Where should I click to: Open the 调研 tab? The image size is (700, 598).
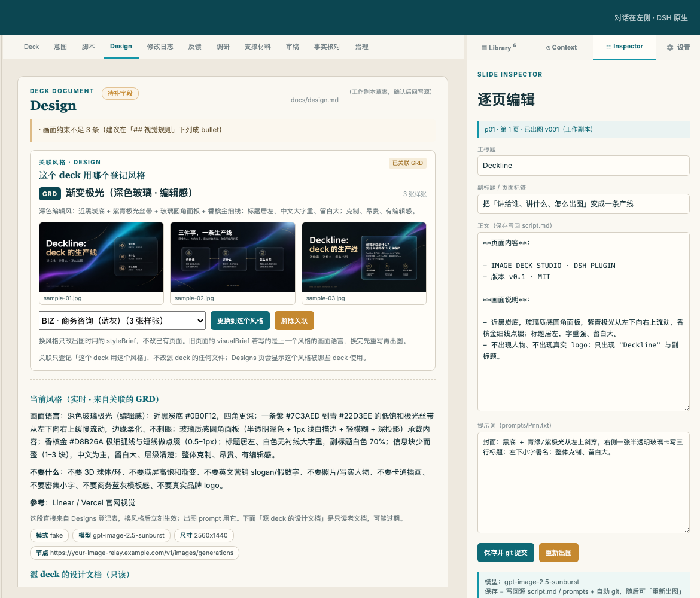223,47
